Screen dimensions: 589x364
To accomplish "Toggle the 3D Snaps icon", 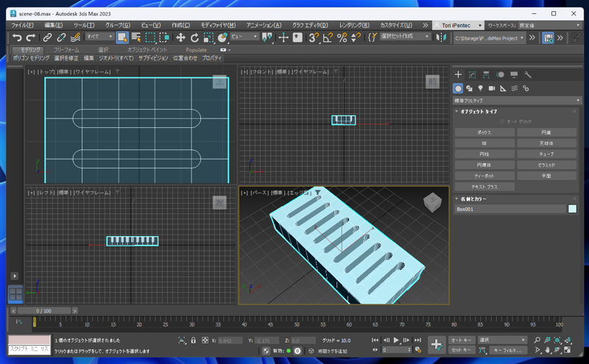I will (314, 38).
